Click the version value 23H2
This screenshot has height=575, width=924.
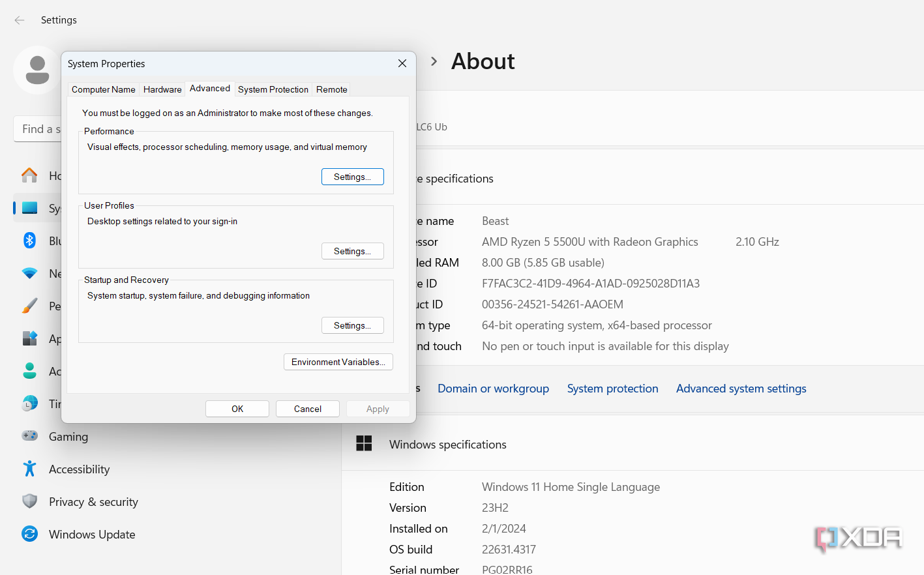coord(495,508)
